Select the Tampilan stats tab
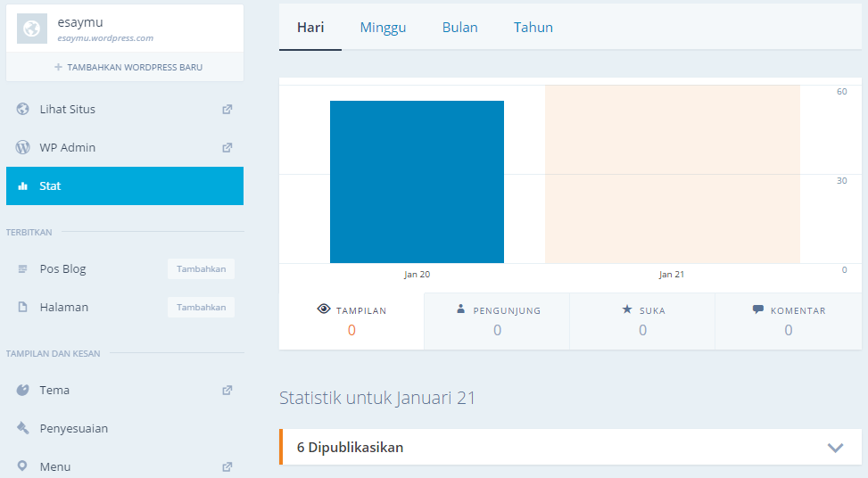 coord(351,321)
